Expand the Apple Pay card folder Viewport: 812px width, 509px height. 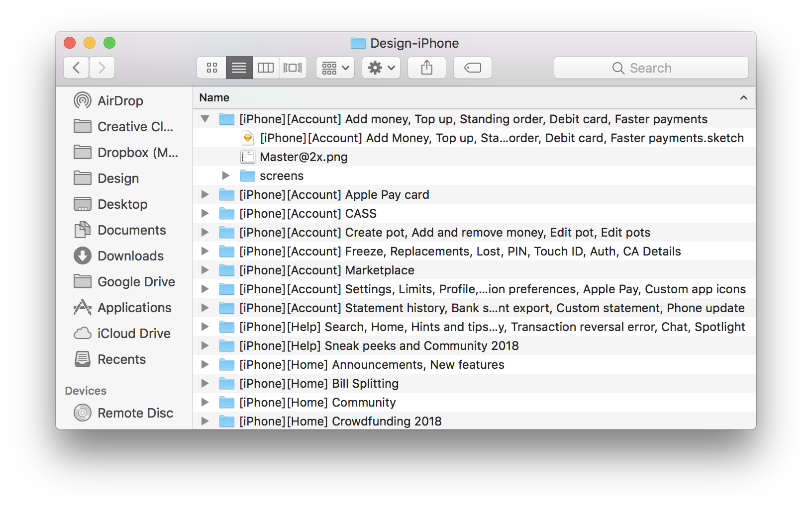click(204, 194)
